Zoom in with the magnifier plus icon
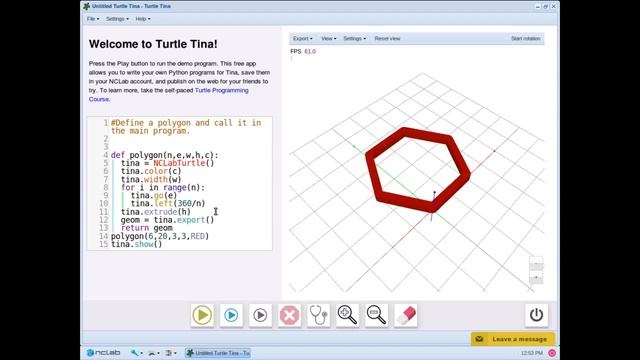Screen dimensions: 640x360 [347, 315]
